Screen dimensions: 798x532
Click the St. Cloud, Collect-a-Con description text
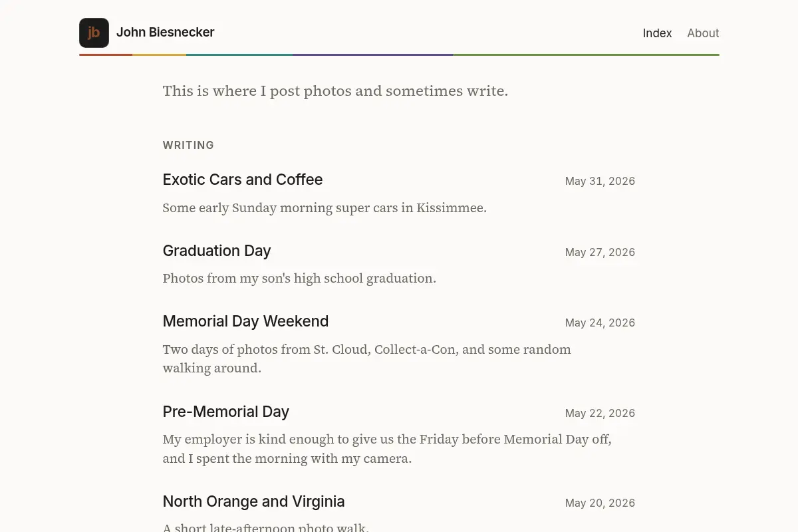(x=367, y=358)
